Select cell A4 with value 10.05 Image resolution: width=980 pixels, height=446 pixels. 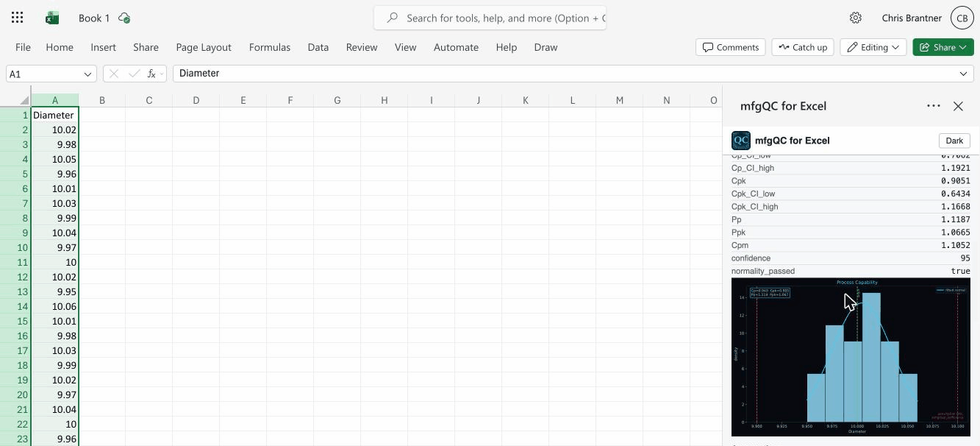pos(55,159)
